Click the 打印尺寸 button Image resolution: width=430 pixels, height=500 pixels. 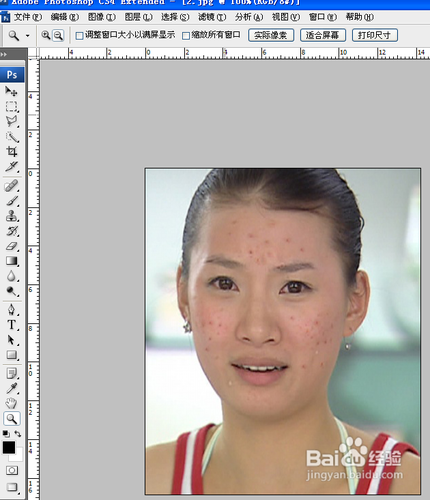375,35
